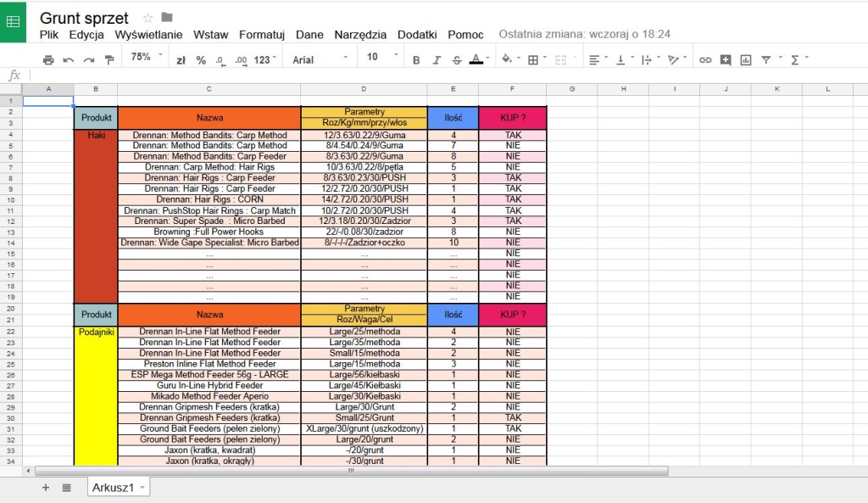Open the Google Sheets home icon
This screenshot has height=503, width=868.
click(13, 21)
